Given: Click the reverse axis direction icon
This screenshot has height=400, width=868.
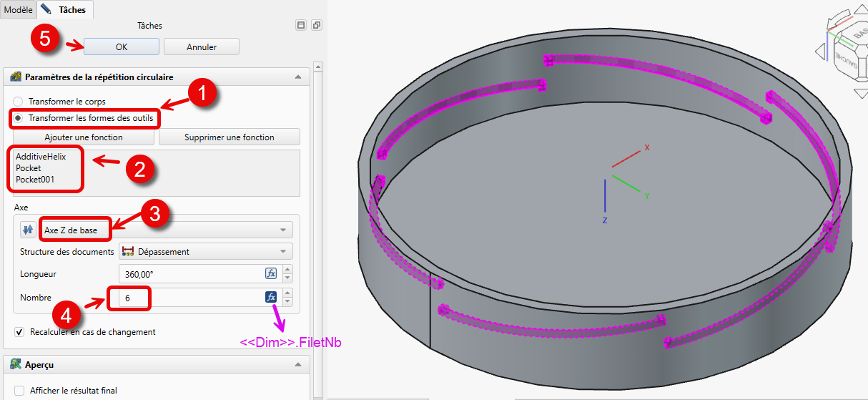Looking at the screenshot, I should [27, 230].
